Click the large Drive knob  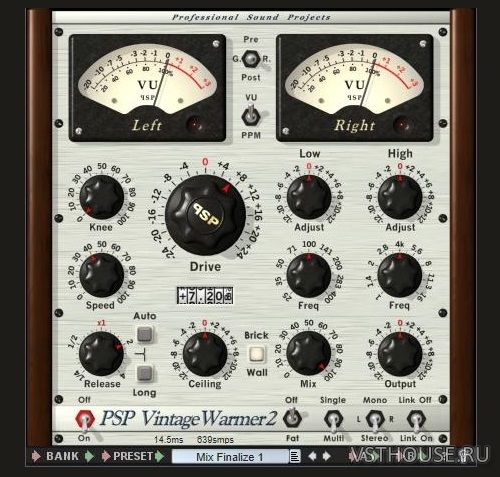coord(205,215)
